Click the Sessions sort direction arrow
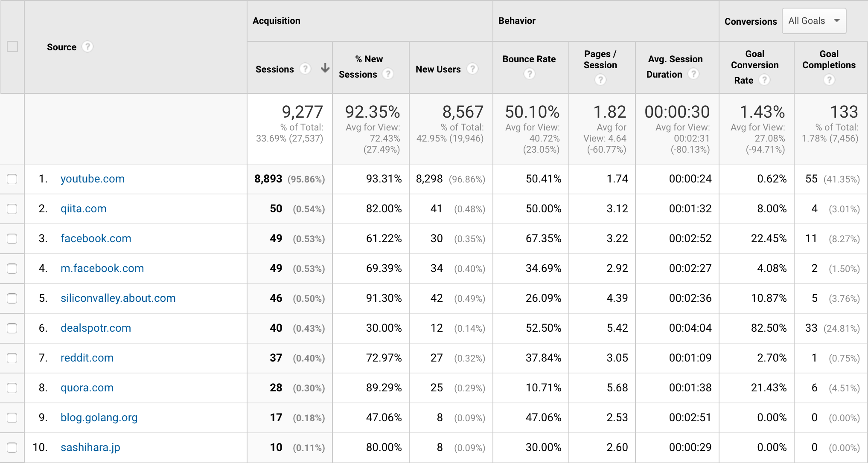 click(325, 68)
